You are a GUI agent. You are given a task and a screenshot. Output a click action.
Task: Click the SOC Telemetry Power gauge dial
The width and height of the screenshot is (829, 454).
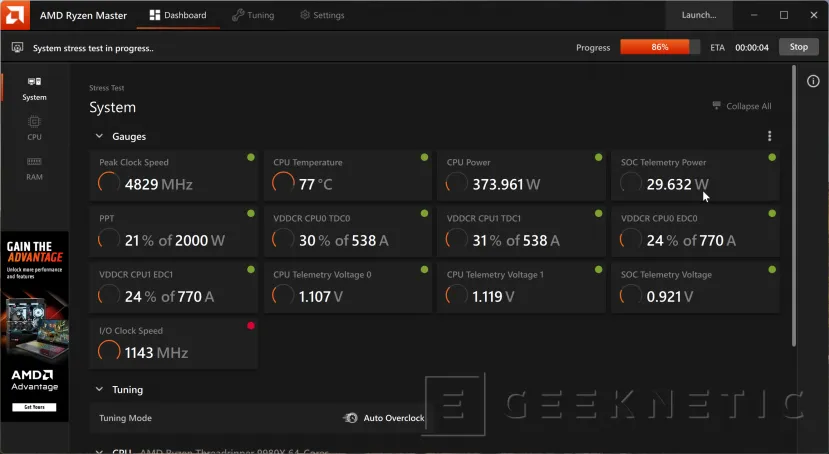pyautogui.click(x=630, y=183)
